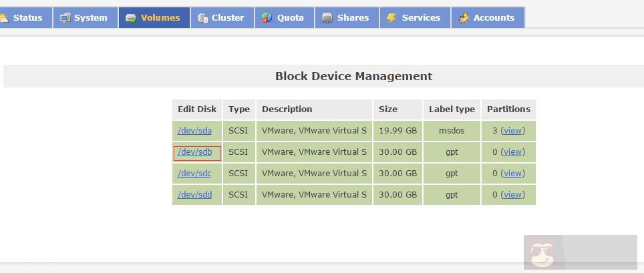
Task: Edit the /dev/sda disk
Action: (x=194, y=131)
